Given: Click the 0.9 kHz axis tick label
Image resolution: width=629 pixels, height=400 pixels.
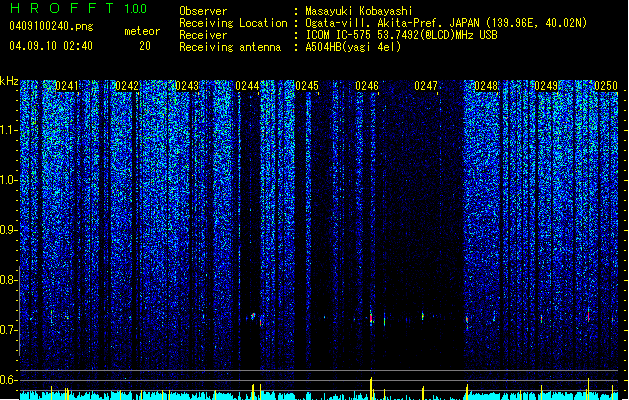Looking at the screenshot, I should 9,230.
